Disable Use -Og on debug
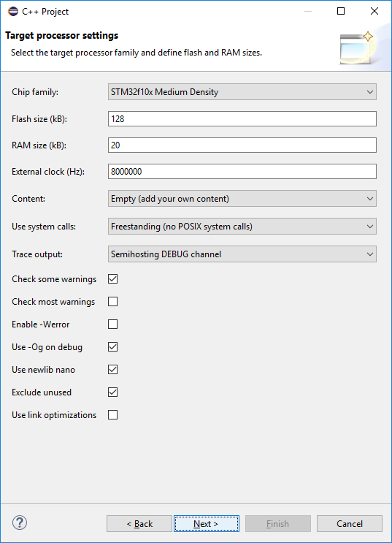The height and width of the screenshot is (543, 392). click(x=113, y=347)
